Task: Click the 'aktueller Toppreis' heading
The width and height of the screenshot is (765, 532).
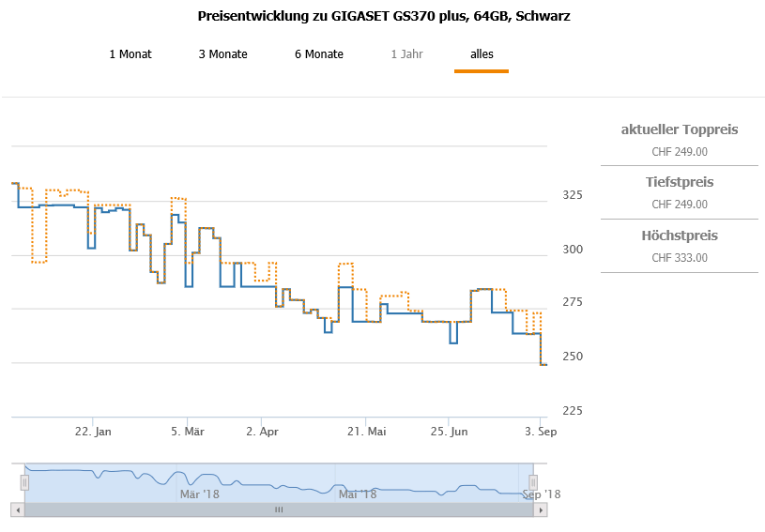Action: coord(680,129)
